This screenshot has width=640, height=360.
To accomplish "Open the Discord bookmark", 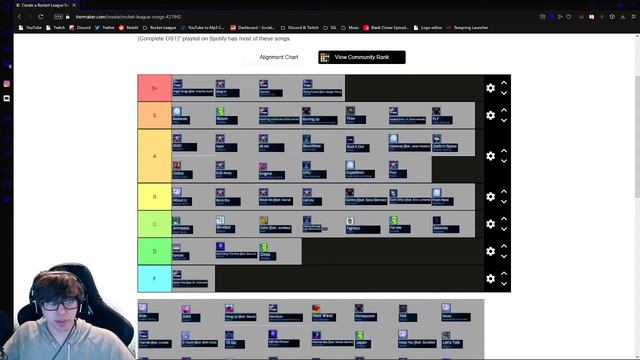I will click(x=80, y=28).
